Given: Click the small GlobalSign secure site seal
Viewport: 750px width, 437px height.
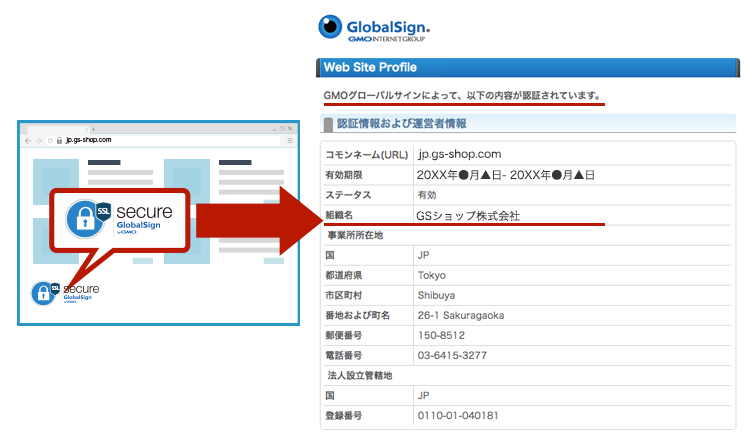Looking at the screenshot, I should (66, 292).
